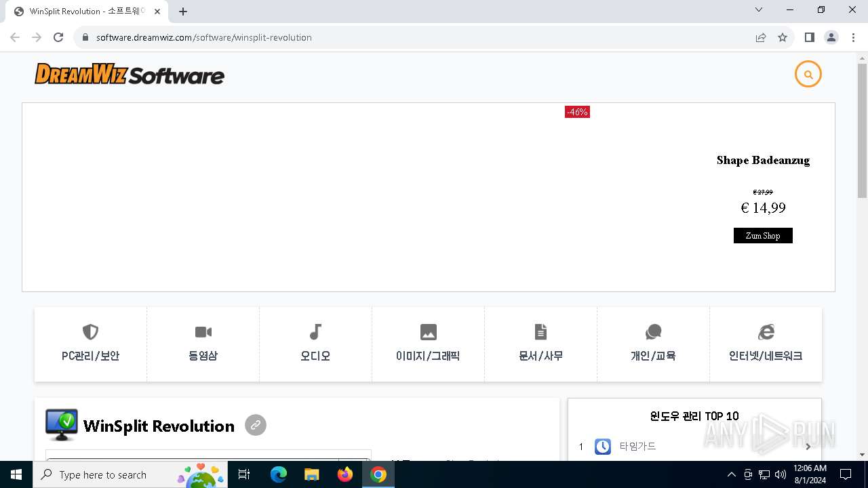Launch Microsoft Edge from taskbar
The image size is (868, 488).
[279, 474]
